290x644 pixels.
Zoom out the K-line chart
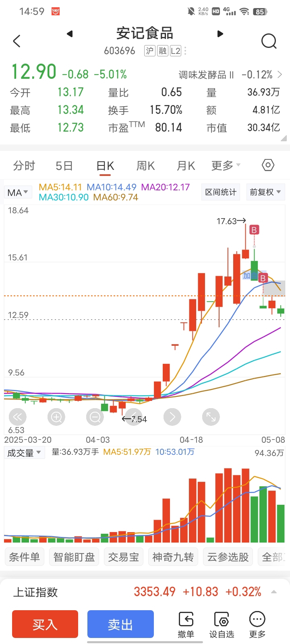point(95,417)
